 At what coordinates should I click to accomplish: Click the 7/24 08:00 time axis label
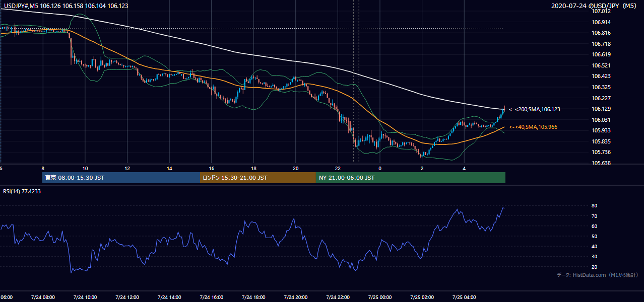pos(43,297)
